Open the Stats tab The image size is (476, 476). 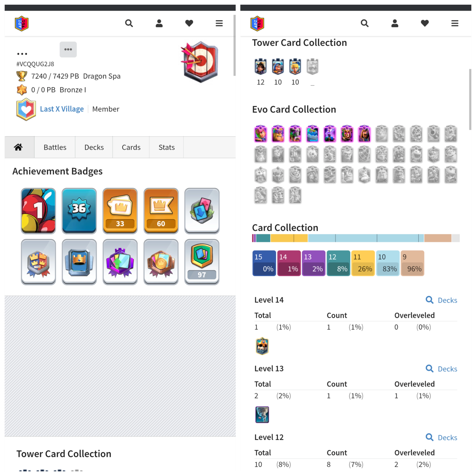tap(167, 147)
